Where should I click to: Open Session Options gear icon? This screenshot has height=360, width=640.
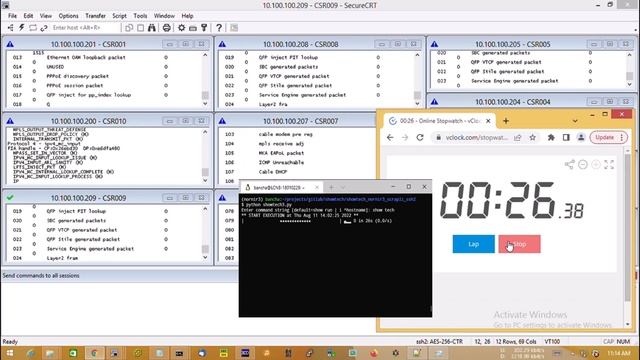181,28
